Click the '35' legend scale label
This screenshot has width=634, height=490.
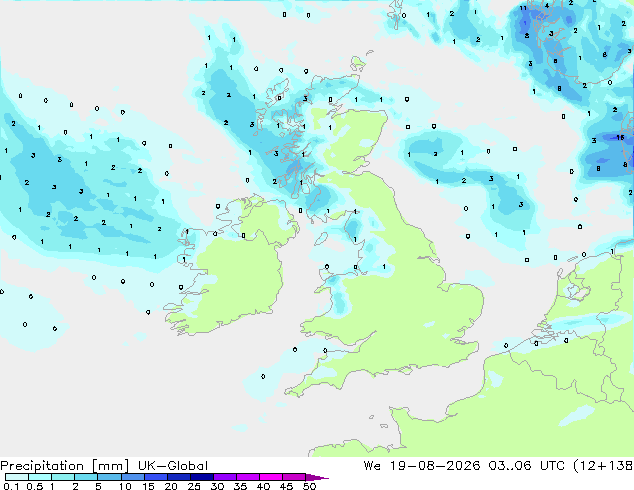(x=240, y=486)
